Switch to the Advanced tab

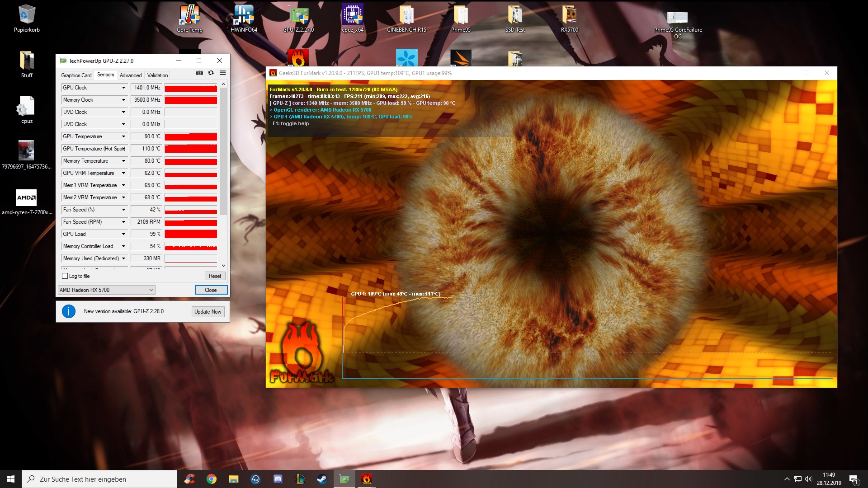coord(131,75)
